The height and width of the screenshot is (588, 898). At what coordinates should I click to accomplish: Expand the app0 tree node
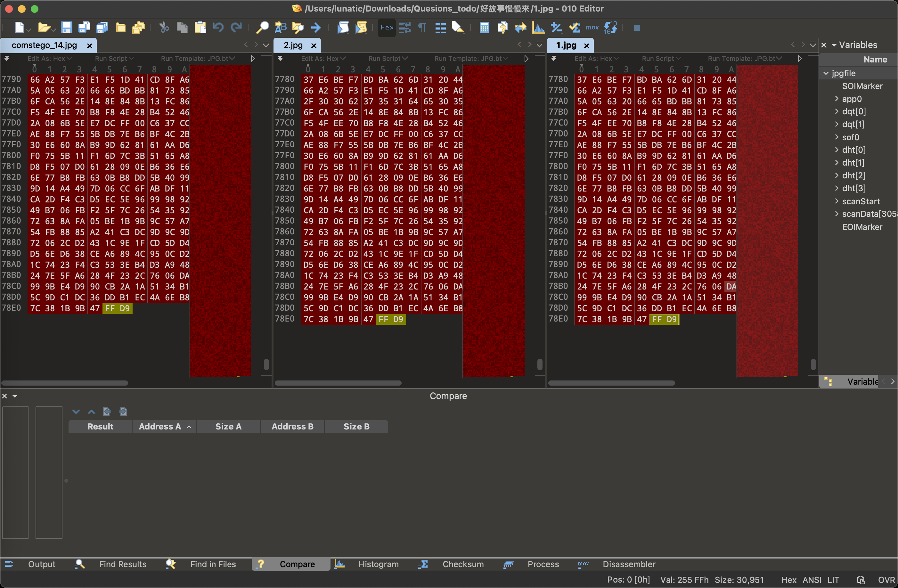pos(837,99)
